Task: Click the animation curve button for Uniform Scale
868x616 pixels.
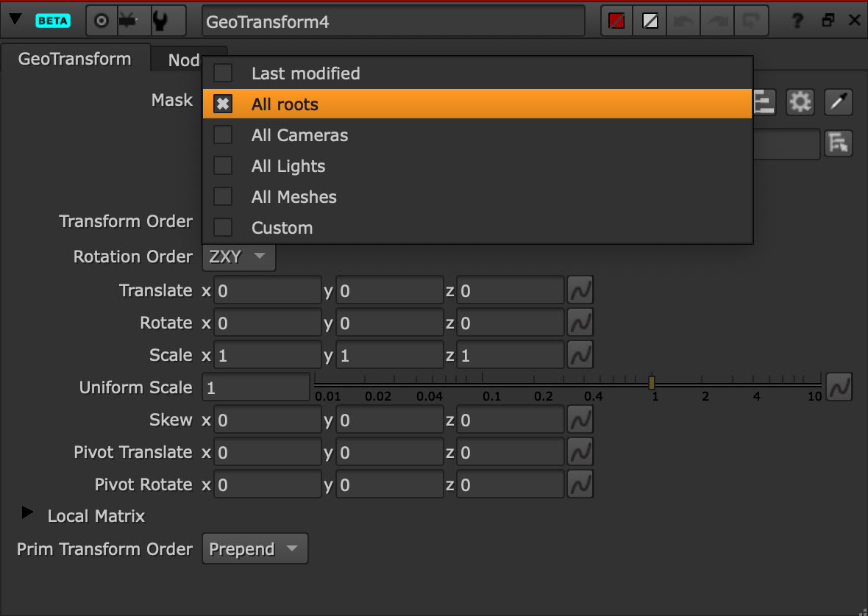Action: click(839, 387)
